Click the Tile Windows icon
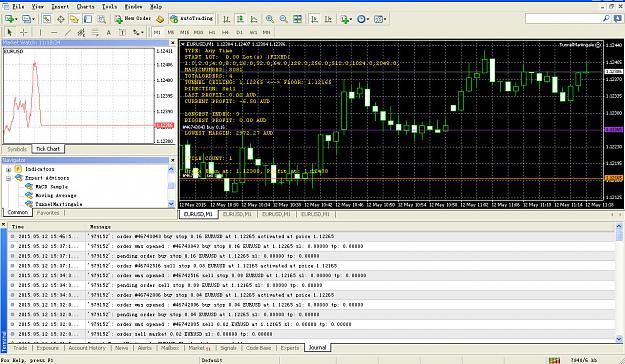Viewport: 625px width, 364px height. (297, 19)
